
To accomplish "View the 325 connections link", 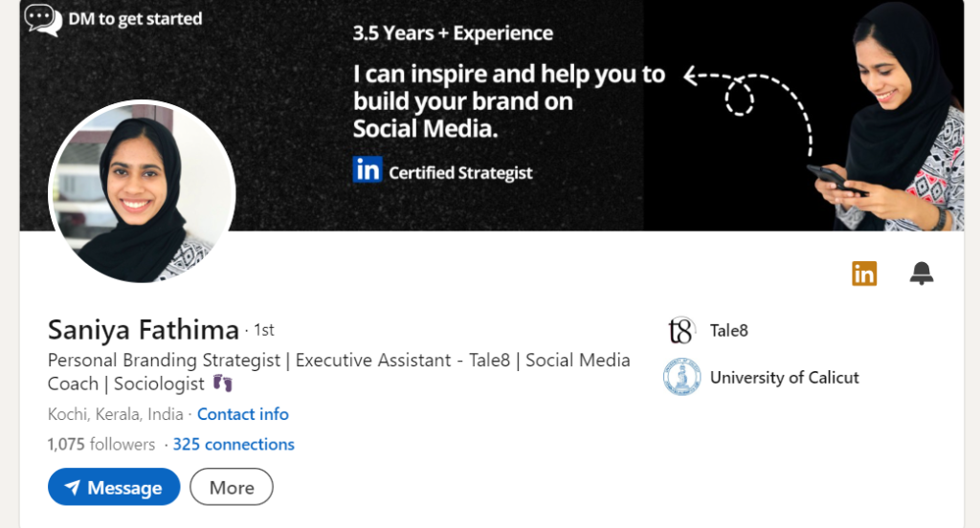I will click(x=234, y=444).
